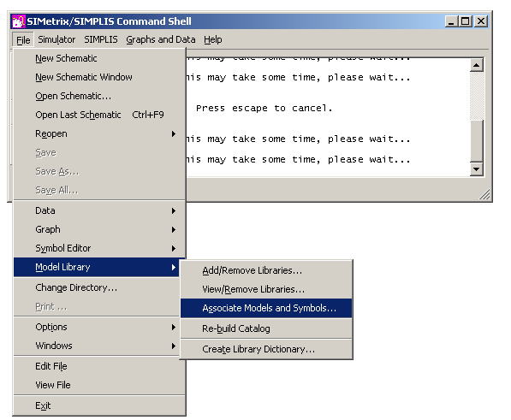The image size is (511, 420).
Task: Select View File menu entry
Action: click(x=99, y=385)
